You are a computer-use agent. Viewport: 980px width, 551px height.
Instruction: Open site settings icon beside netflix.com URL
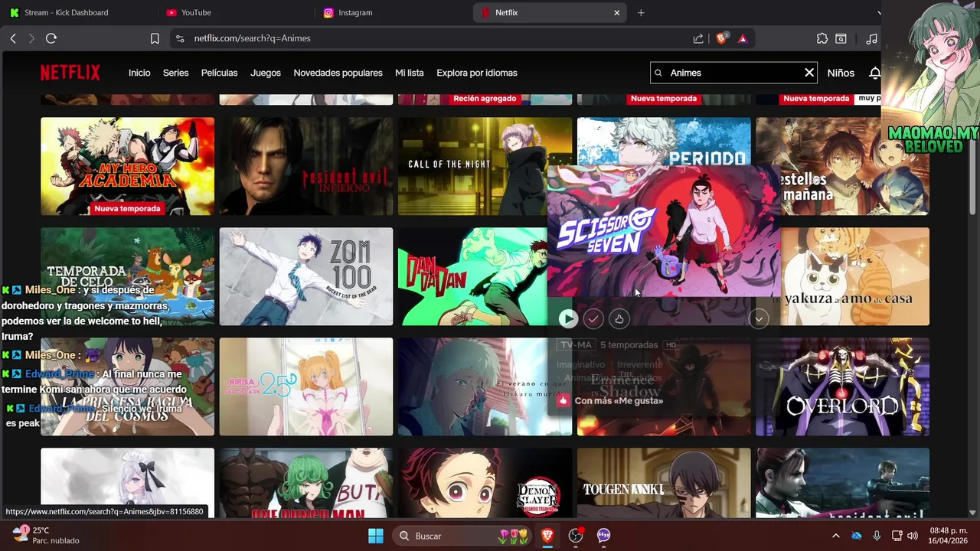[179, 38]
